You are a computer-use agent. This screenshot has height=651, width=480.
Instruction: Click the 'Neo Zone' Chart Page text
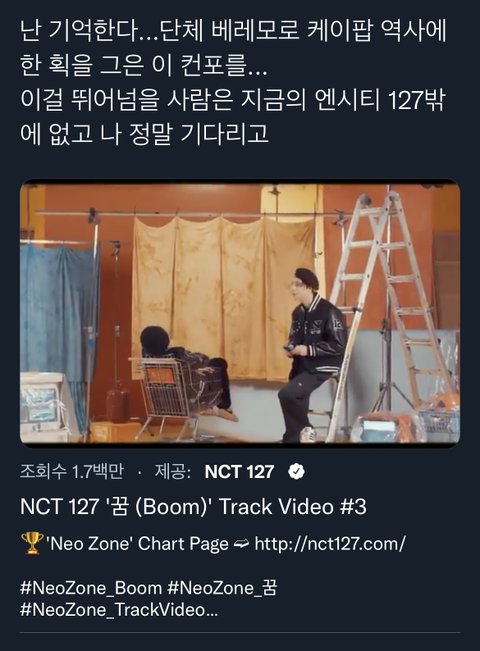tap(139, 543)
